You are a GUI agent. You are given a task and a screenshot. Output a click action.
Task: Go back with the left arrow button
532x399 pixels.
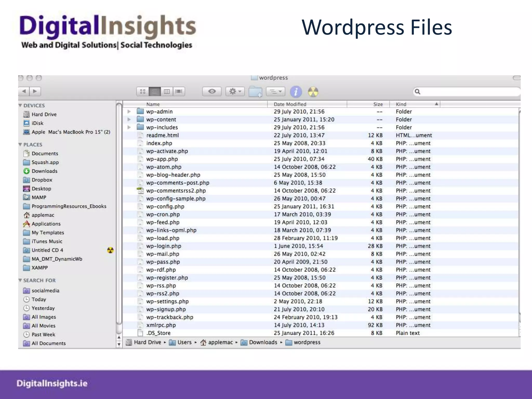click(x=24, y=91)
